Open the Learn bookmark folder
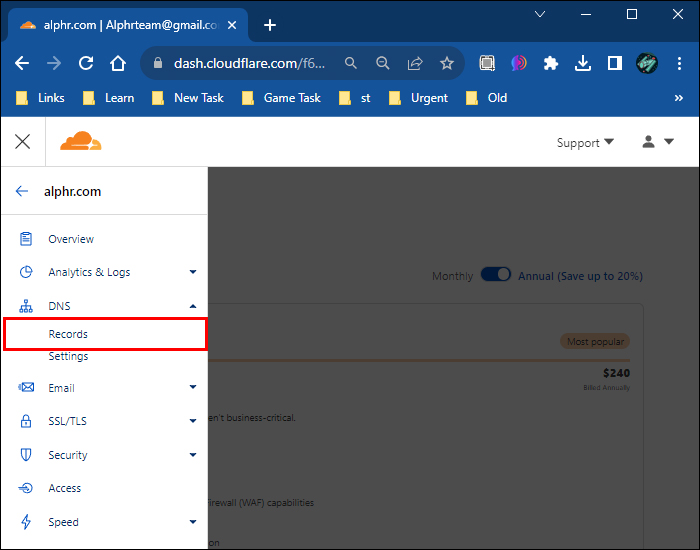 coord(108,98)
